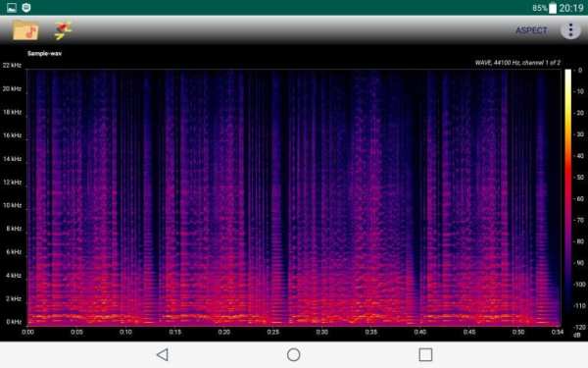The width and height of the screenshot is (588, 368).
Task: Tap the -120 dB scale label
Action: (x=580, y=328)
